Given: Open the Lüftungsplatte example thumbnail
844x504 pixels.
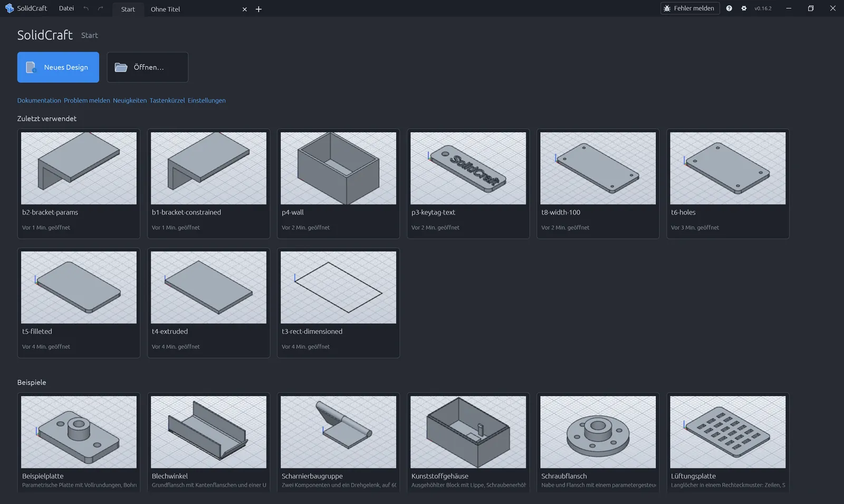Looking at the screenshot, I should (727, 432).
